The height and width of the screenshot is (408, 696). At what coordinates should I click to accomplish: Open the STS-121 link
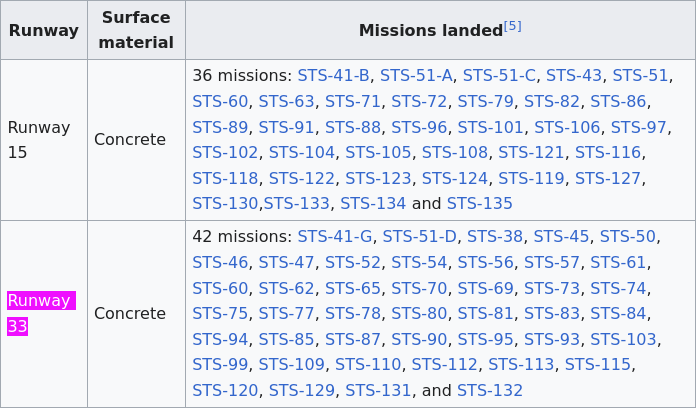click(531, 153)
